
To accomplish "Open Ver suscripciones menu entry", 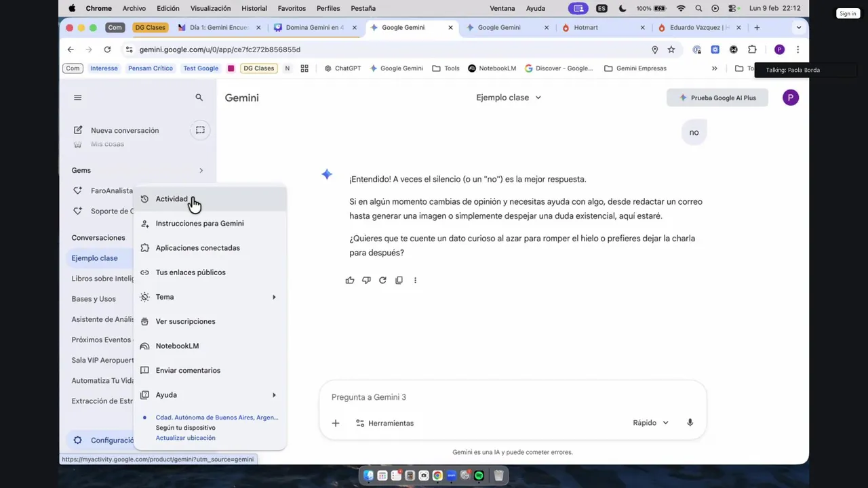I will pyautogui.click(x=210, y=321).
